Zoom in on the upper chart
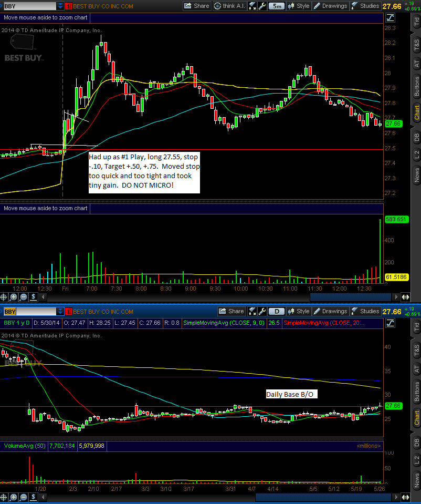421x504 pixels. coord(14,297)
